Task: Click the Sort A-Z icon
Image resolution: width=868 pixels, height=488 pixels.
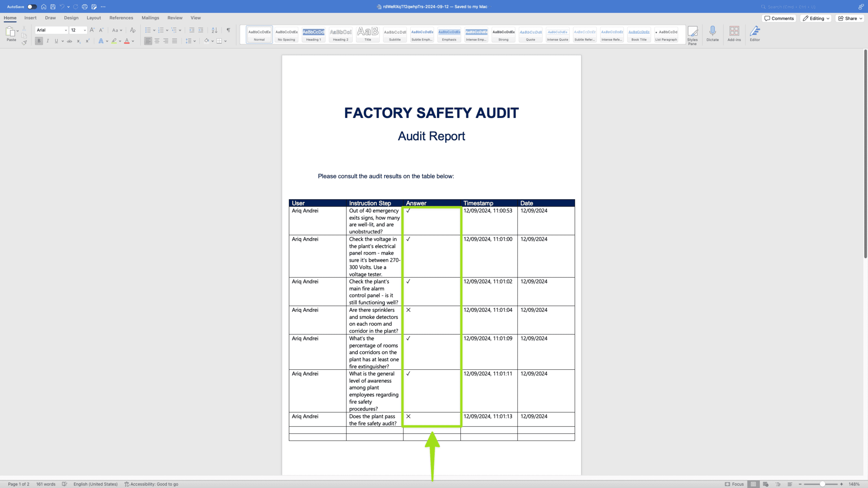Action: pos(214,30)
